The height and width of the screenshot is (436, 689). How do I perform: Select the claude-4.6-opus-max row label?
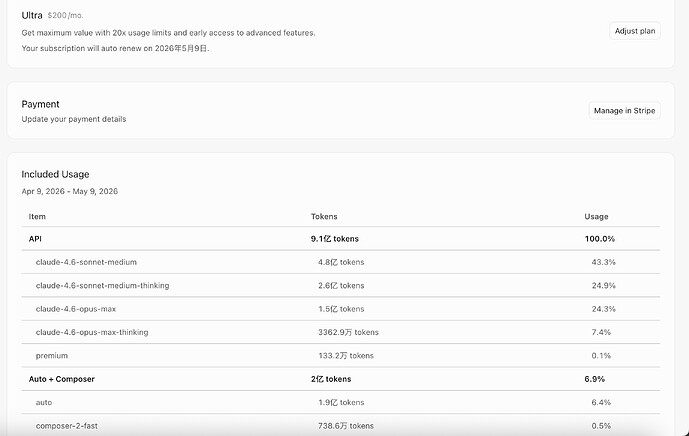pyautogui.click(x=76, y=309)
